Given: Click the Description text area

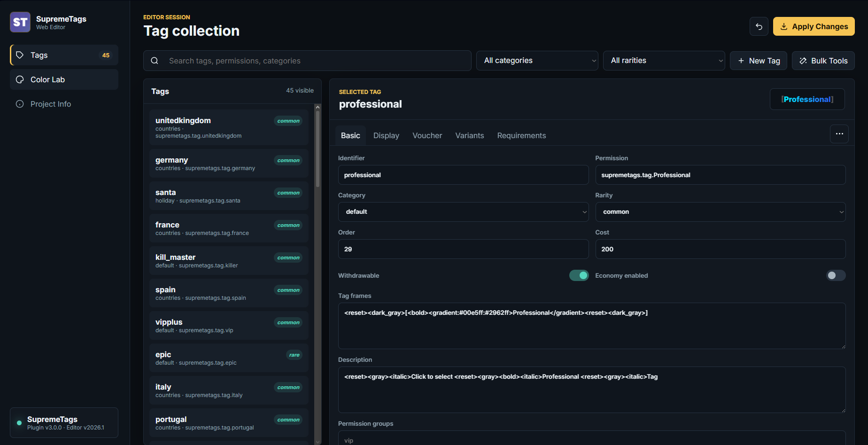Looking at the screenshot, I should [592, 390].
